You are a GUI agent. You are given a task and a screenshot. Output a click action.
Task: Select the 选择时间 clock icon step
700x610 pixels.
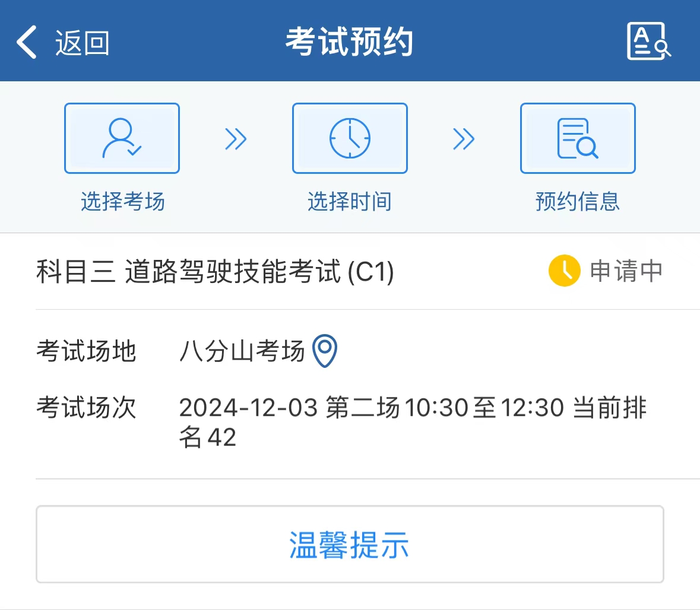(350, 138)
